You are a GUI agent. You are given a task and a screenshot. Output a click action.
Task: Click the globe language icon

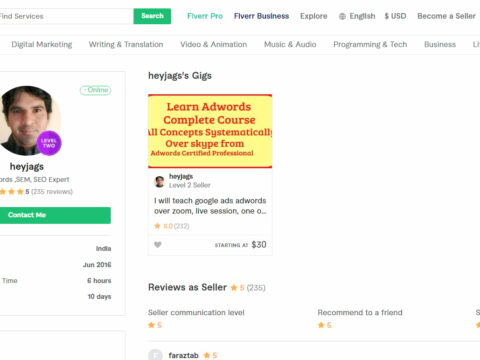click(x=342, y=16)
